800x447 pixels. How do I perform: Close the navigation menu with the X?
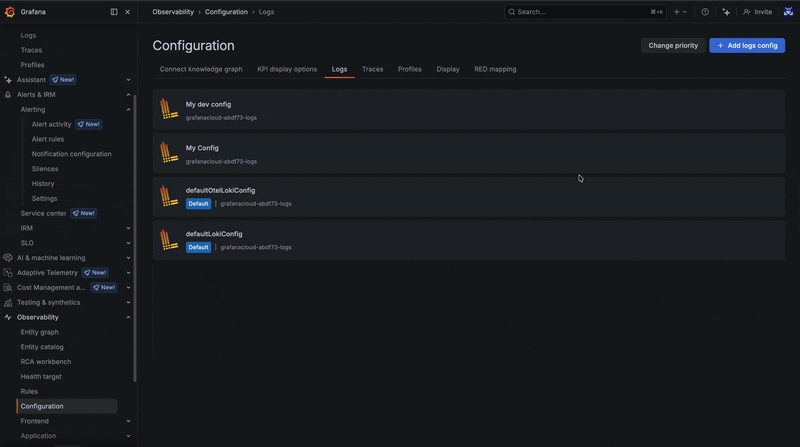(128, 12)
